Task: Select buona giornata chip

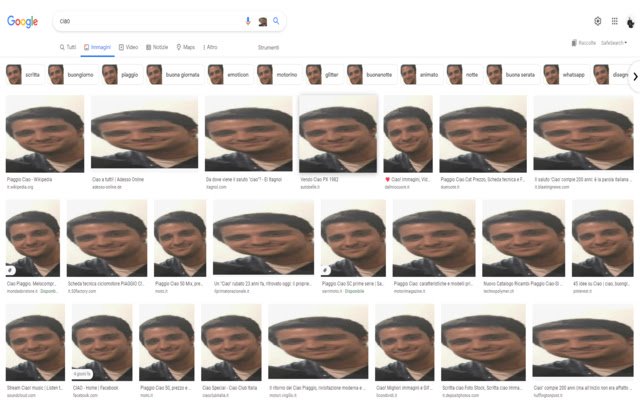Action: click(174, 75)
